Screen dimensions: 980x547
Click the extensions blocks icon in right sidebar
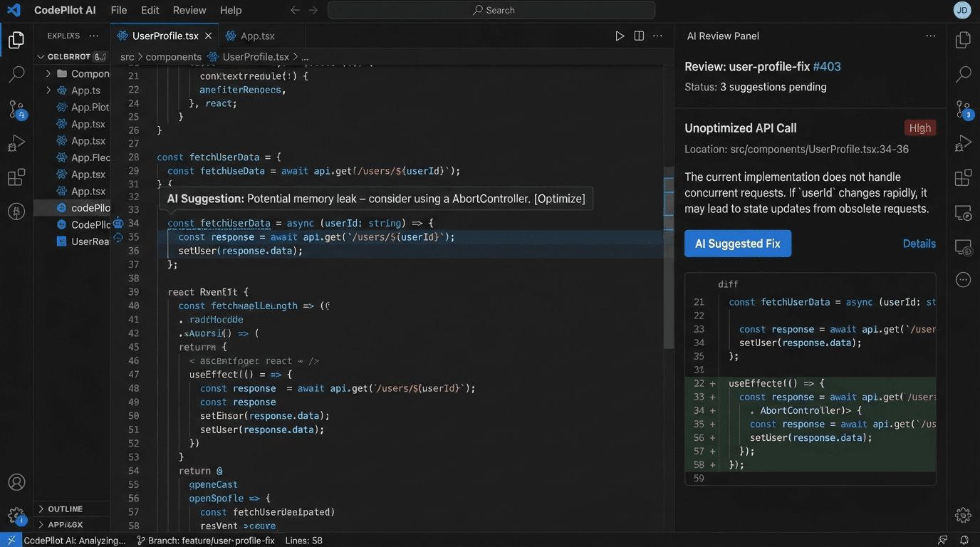point(963,177)
